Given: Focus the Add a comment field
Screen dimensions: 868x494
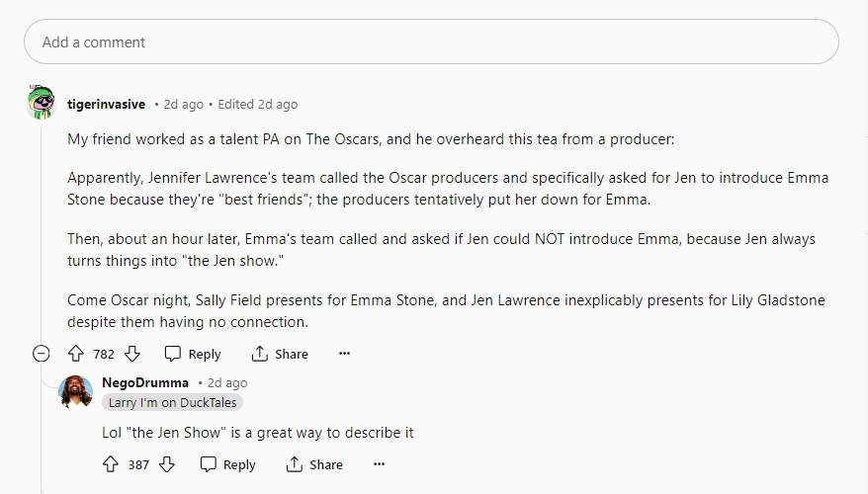Looking at the screenshot, I should (431, 42).
